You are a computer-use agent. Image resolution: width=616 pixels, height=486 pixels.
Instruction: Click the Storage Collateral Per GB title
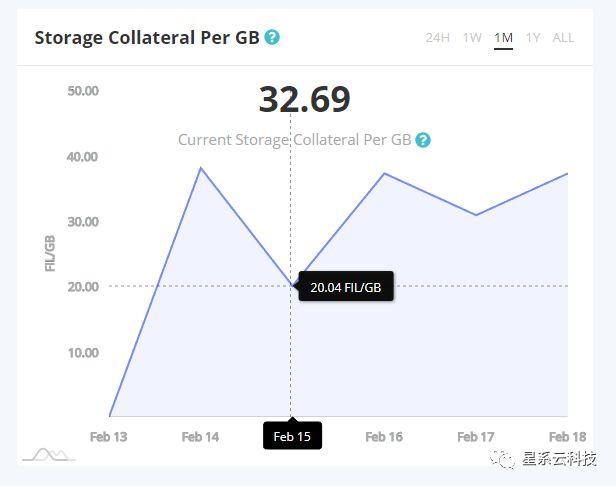pos(147,38)
